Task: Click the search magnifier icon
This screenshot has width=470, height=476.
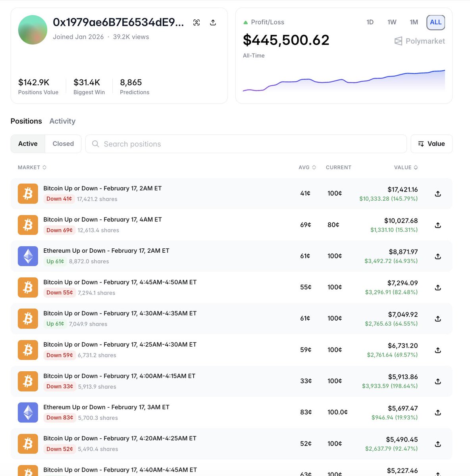Action: tap(95, 144)
